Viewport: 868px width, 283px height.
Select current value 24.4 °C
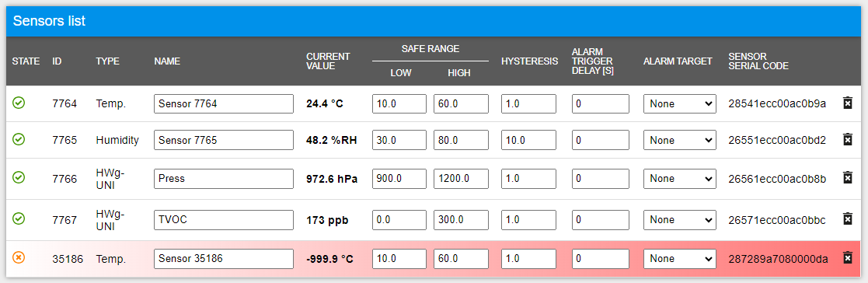coord(325,103)
